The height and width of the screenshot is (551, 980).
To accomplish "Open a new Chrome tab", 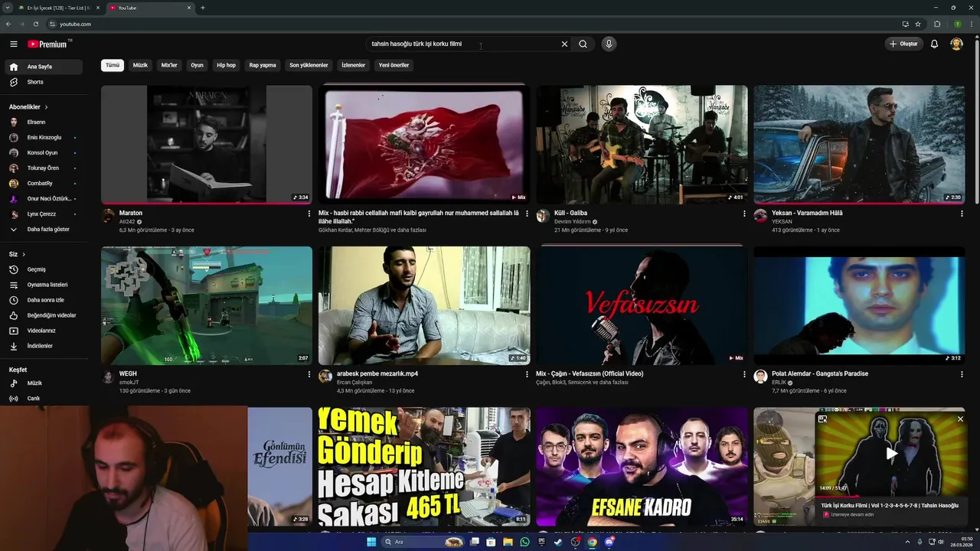I will (203, 8).
